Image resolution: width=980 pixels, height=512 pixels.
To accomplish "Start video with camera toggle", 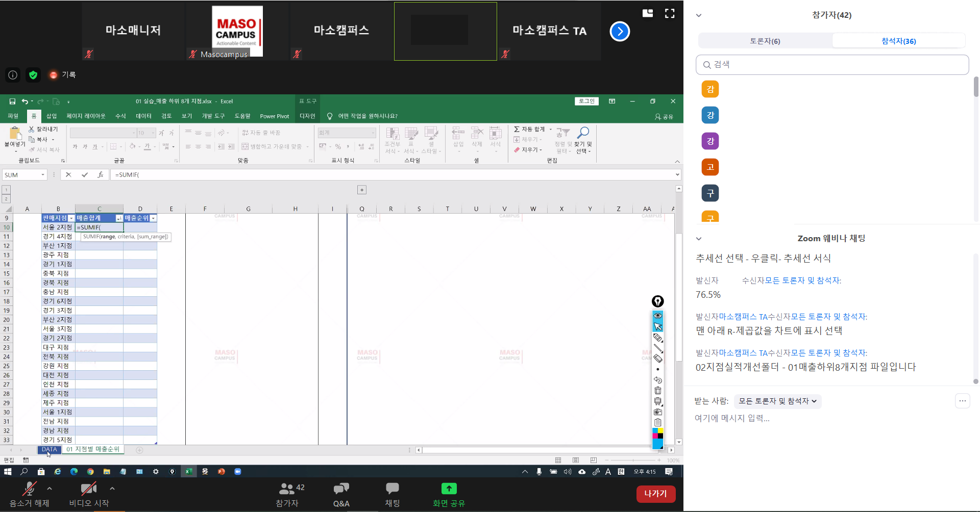I will (88, 489).
